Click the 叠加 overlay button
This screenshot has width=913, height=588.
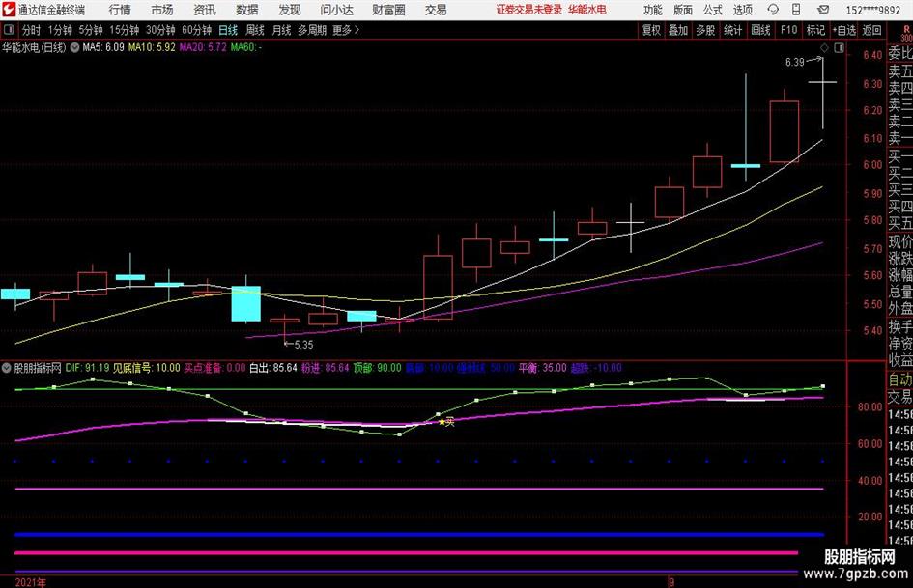pyautogui.click(x=678, y=30)
